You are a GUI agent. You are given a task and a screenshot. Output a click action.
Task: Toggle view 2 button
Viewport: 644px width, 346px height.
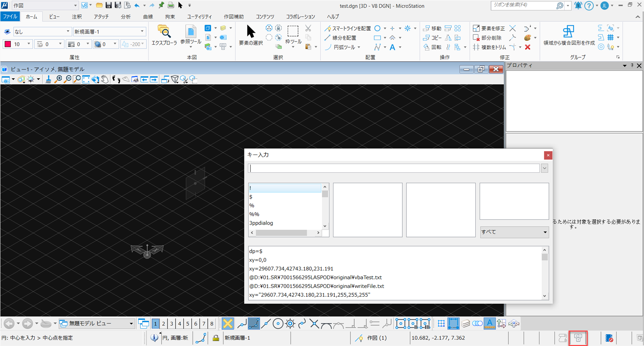[164, 323]
